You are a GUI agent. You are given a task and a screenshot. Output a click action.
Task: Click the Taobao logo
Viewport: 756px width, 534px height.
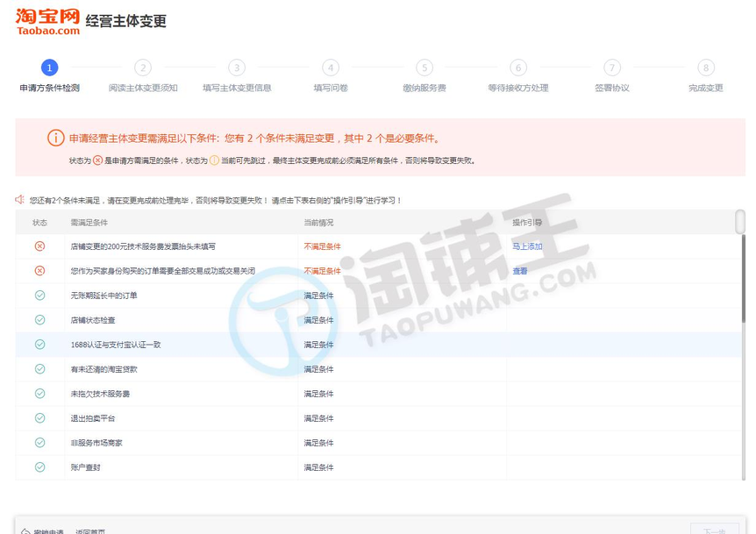[x=47, y=21]
